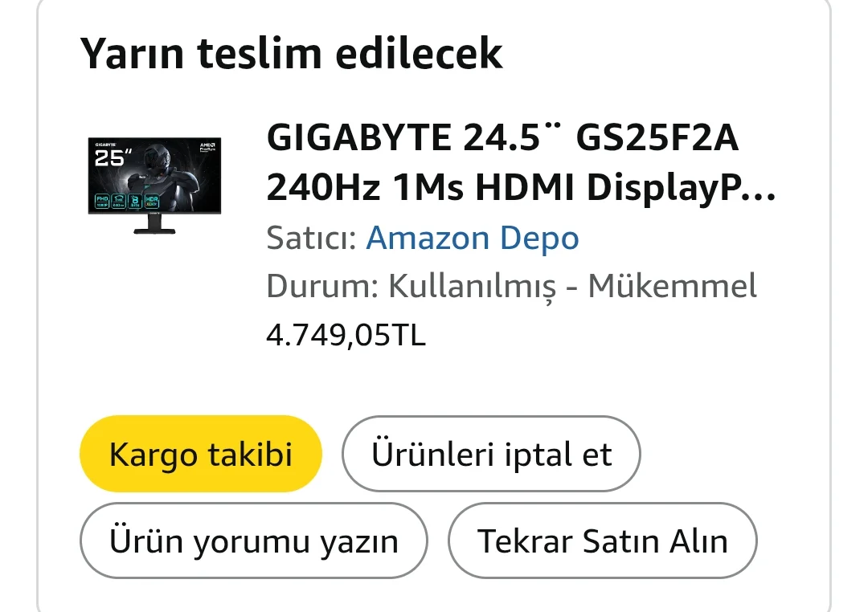The width and height of the screenshot is (868, 612).
Task: Click the Durum: Kullanılmış - Mükemmel text
Action: pos(511,287)
